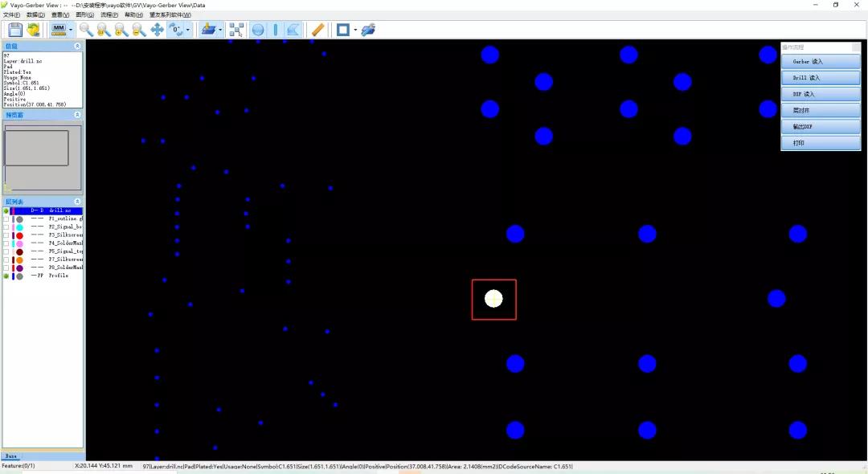Select the orange measure ruler tool

pyautogui.click(x=317, y=29)
